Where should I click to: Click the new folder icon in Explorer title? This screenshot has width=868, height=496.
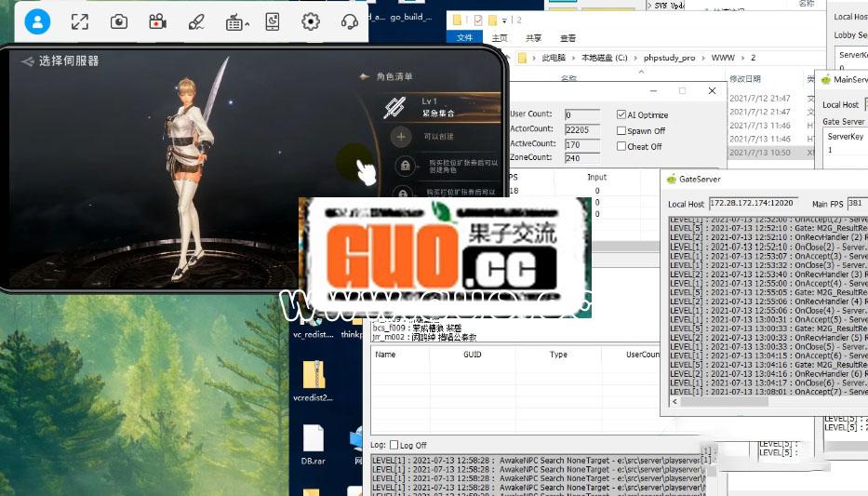click(492, 20)
